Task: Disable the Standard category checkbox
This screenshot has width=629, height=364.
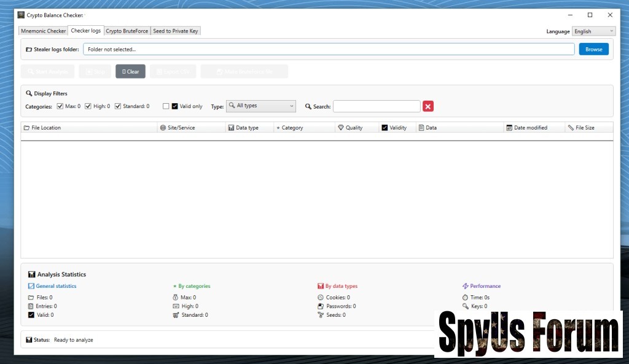Action: [x=118, y=106]
